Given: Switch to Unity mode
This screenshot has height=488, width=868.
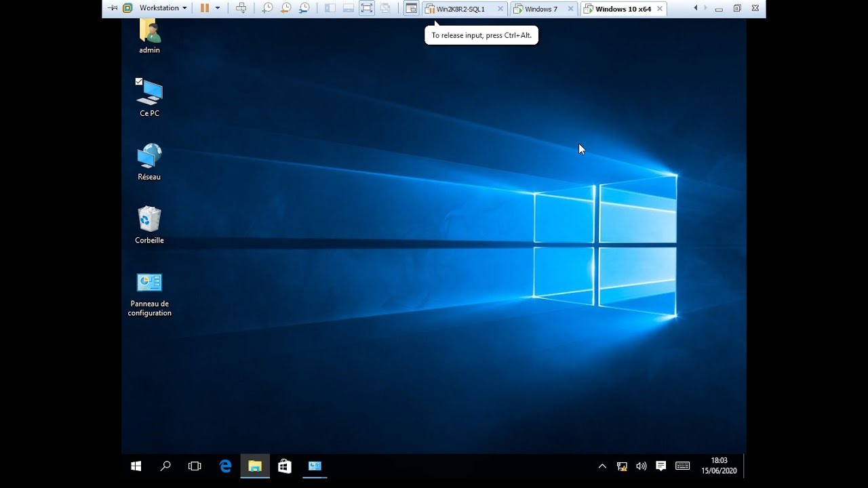Looking at the screenshot, I should click(385, 8).
